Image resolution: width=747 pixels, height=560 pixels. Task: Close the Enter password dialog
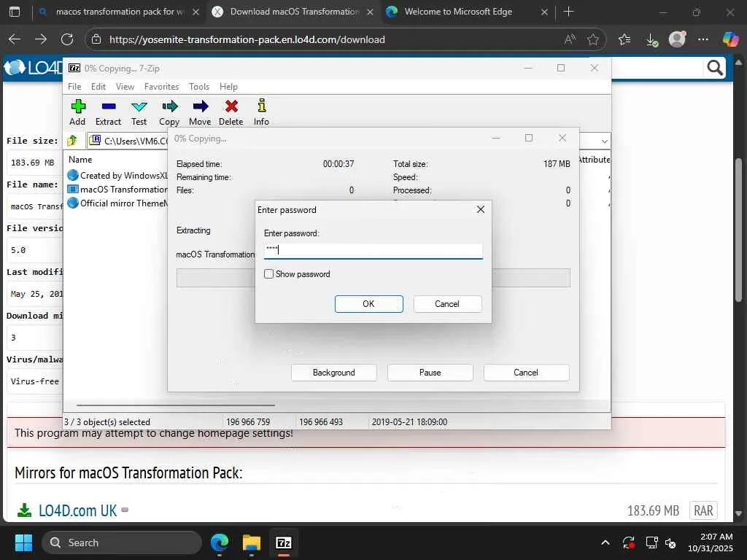click(x=481, y=209)
